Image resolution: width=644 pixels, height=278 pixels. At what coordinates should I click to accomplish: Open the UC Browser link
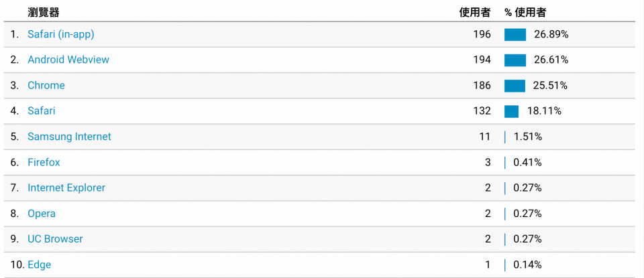(55, 239)
